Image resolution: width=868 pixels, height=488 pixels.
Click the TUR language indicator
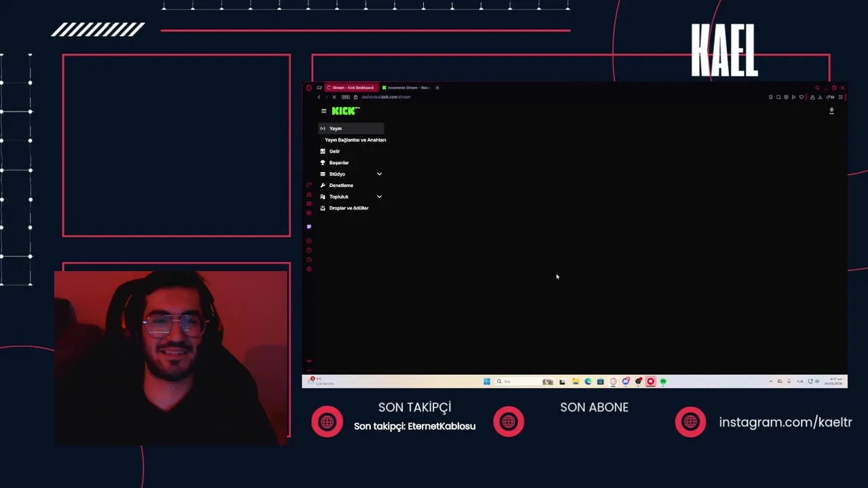tap(800, 382)
